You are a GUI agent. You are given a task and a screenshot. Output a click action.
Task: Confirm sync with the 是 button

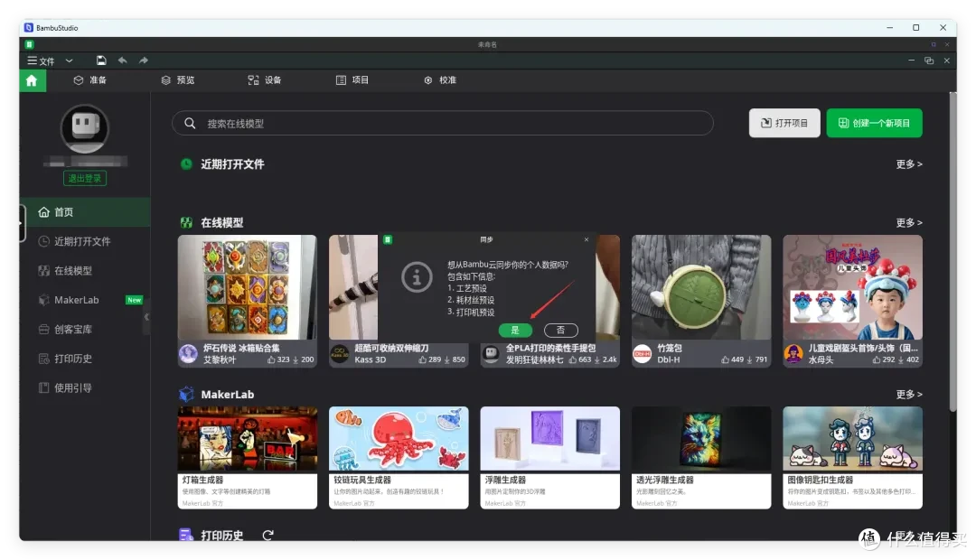[515, 331]
